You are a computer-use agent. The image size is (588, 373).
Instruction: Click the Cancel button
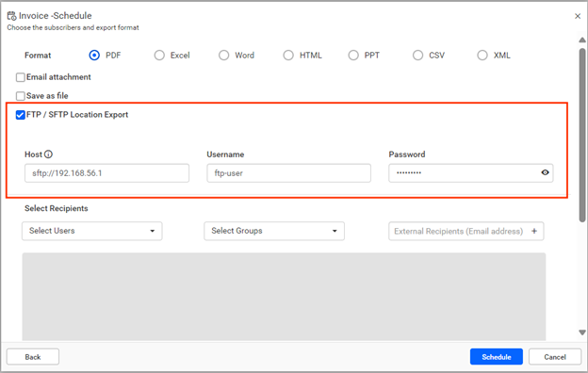[x=555, y=357]
